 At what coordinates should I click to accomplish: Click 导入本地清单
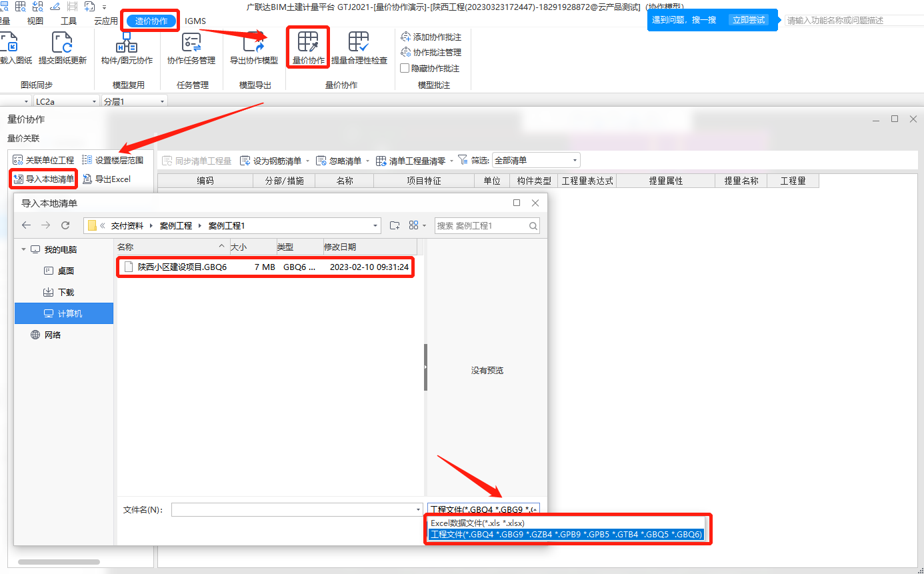point(44,179)
